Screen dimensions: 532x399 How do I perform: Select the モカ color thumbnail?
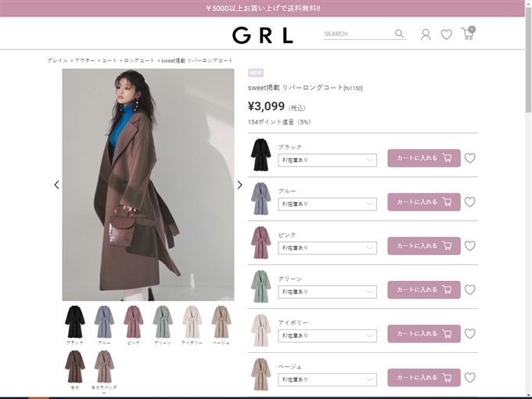click(74, 370)
